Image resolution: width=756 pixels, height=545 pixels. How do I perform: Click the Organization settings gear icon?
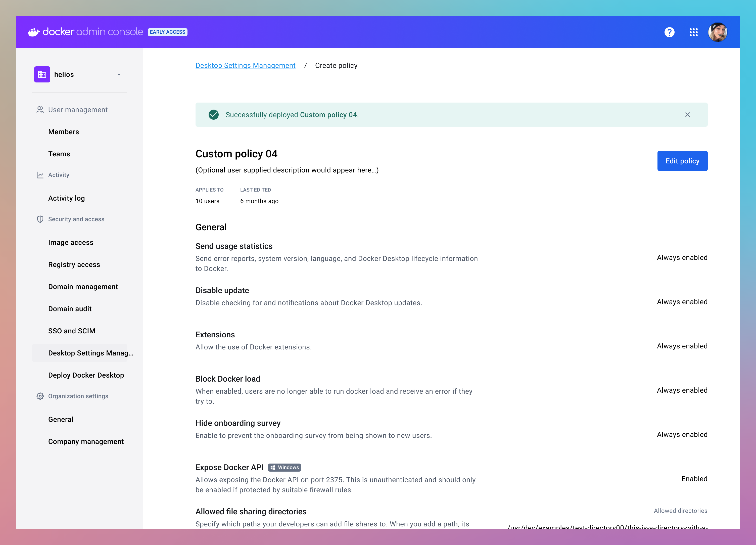(40, 396)
